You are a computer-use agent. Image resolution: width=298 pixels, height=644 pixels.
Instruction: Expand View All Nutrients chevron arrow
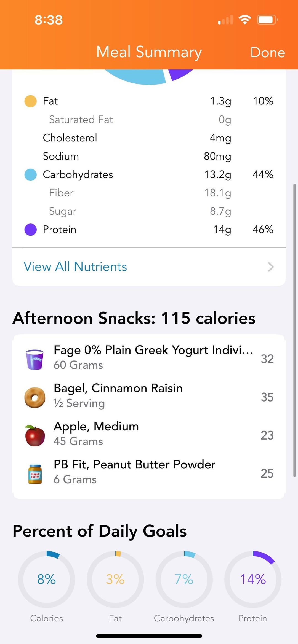coord(271,267)
